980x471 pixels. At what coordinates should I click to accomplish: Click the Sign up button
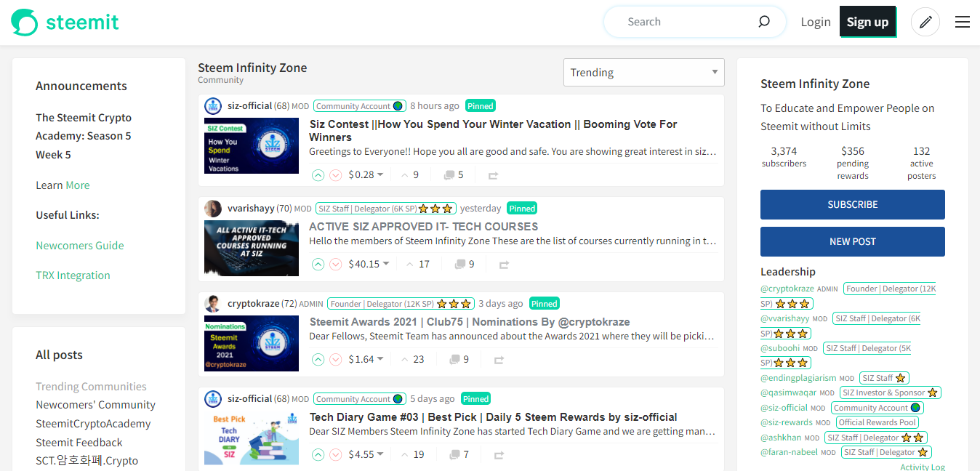pyautogui.click(x=867, y=22)
